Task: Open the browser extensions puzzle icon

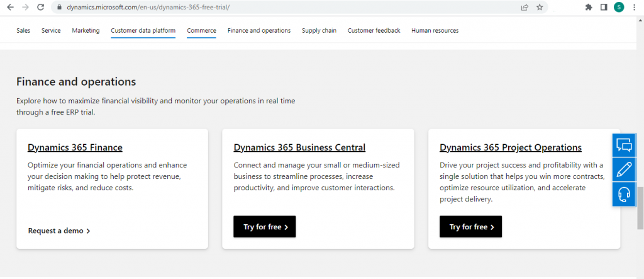Action: click(x=589, y=8)
